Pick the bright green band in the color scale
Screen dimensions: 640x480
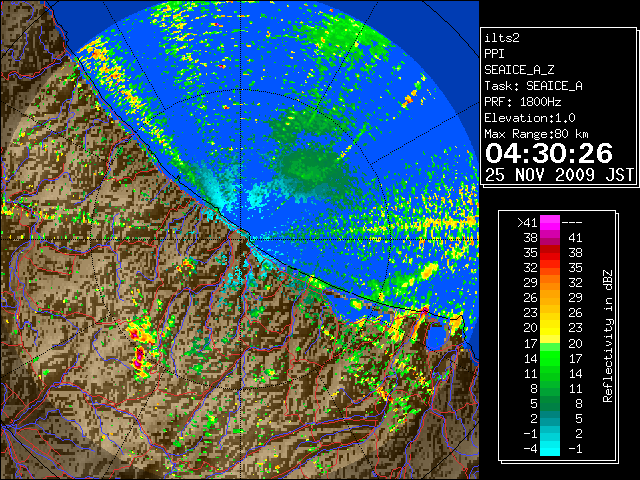coord(549,358)
